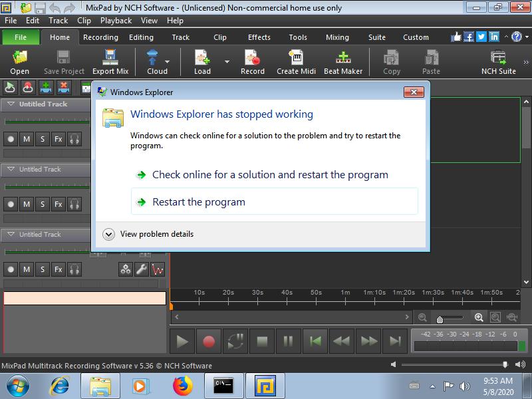Show hidden system tray icons

tap(433, 386)
